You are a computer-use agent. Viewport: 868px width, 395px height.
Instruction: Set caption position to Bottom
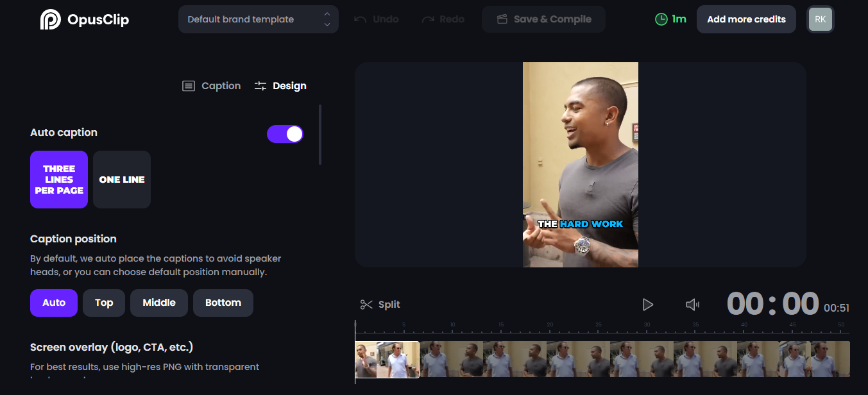[223, 303]
